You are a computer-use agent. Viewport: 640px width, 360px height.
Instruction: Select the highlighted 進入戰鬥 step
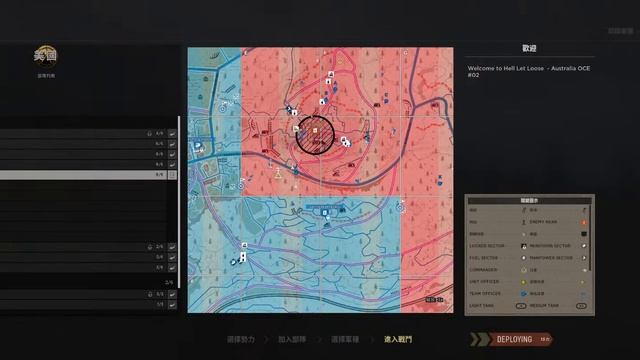pos(398,339)
